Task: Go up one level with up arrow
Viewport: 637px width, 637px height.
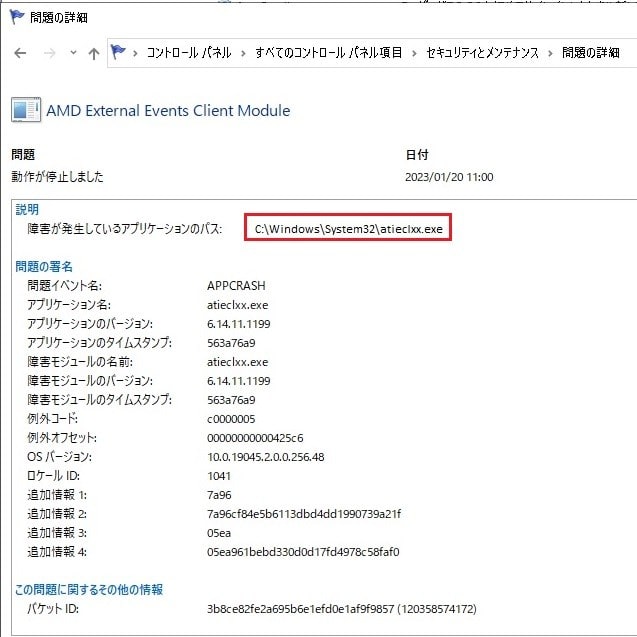Action: [94, 53]
